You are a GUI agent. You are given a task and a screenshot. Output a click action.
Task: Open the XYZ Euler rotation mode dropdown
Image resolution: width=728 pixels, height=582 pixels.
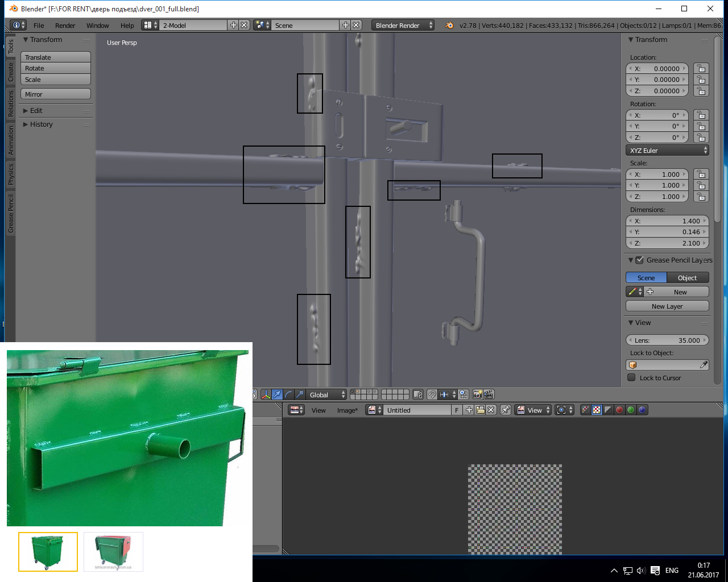pyautogui.click(x=667, y=151)
